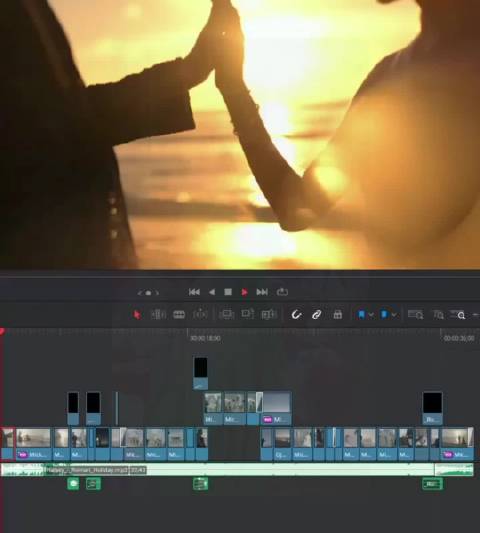Select the arrow Selection mode tool
This screenshot has width=480, height=533.
point(137,315)
